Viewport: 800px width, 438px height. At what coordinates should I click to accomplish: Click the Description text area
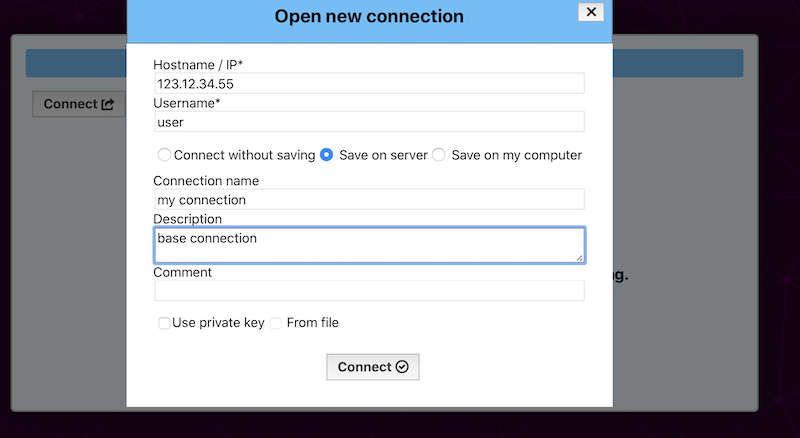coord(368,245)
